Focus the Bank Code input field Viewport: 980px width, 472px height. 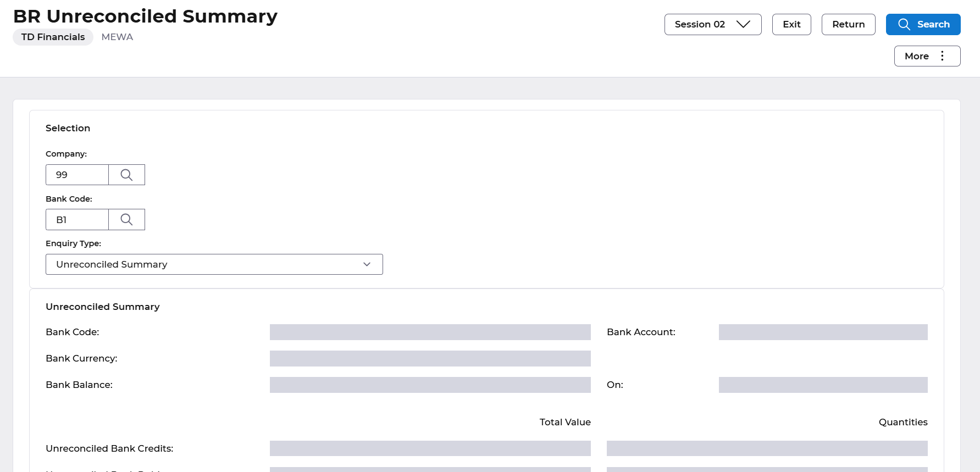click(77, 220)
